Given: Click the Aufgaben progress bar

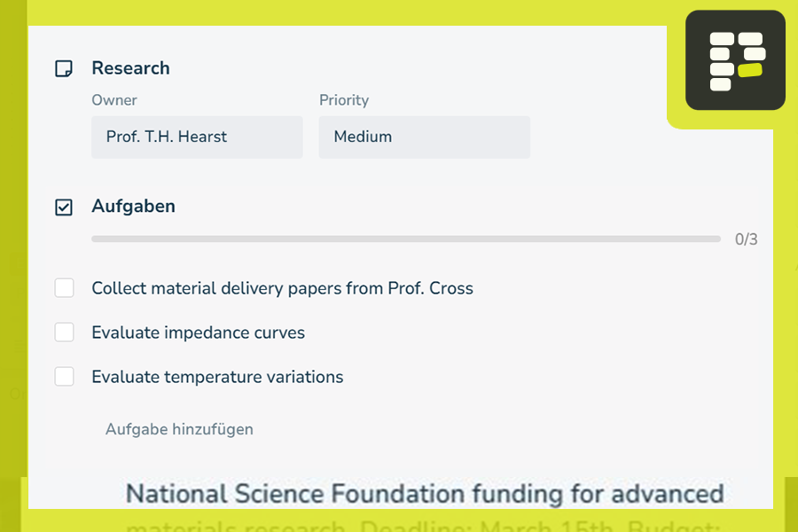Looking at the screenshot, I should 405,239.
